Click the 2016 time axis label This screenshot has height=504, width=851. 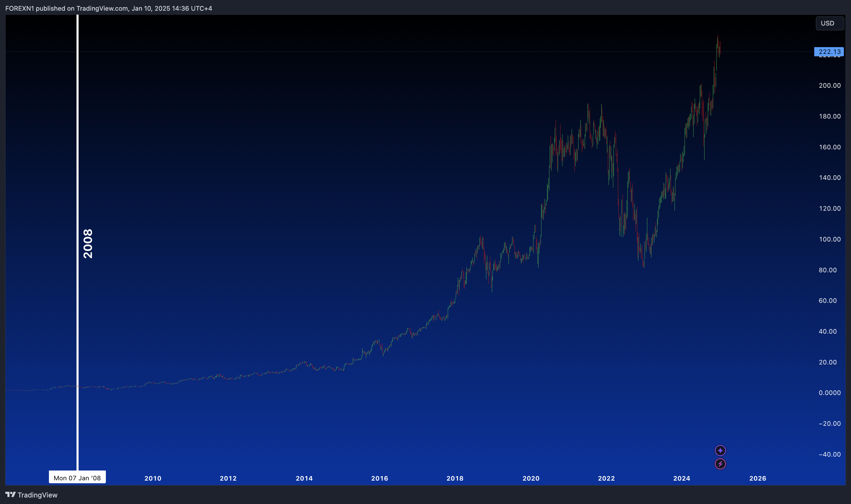pos(380,478)
